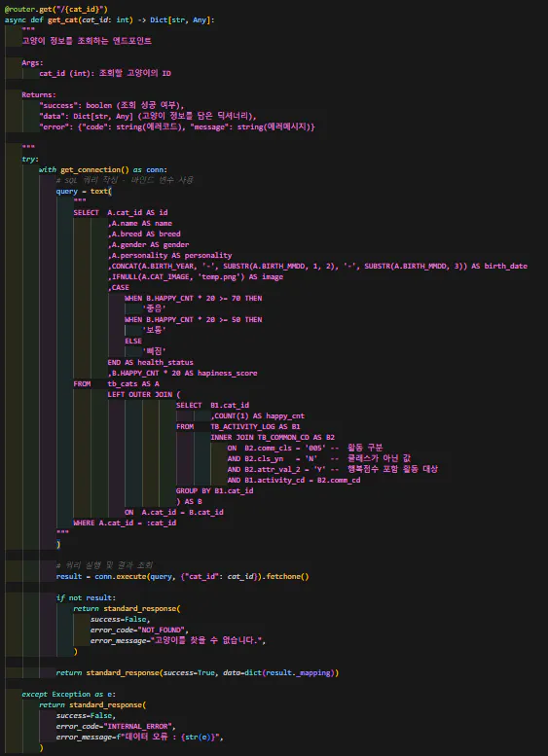The width and height of the screenshot is (548, 756).
Task: Click ',A.breed AS breed' column line
Action: 144,234
